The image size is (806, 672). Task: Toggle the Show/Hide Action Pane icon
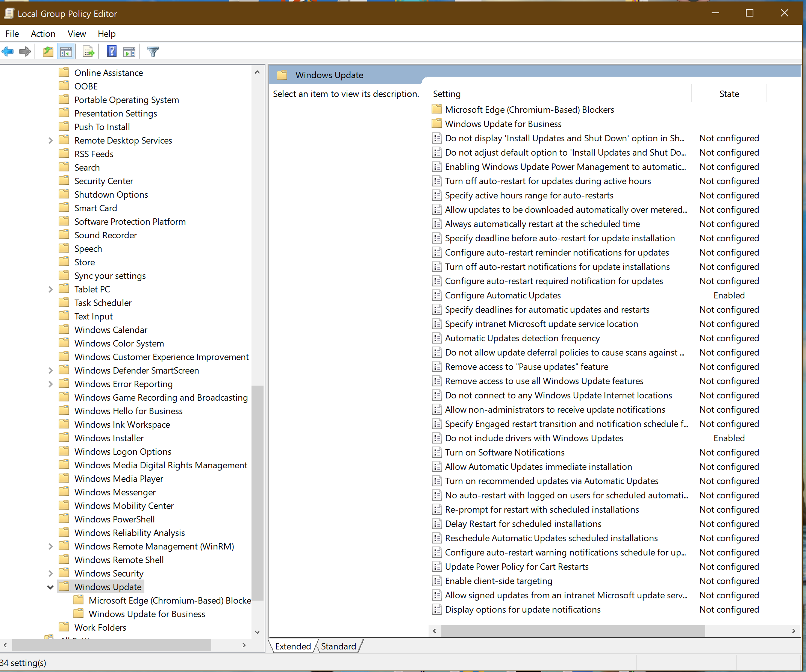click(129, 51)
